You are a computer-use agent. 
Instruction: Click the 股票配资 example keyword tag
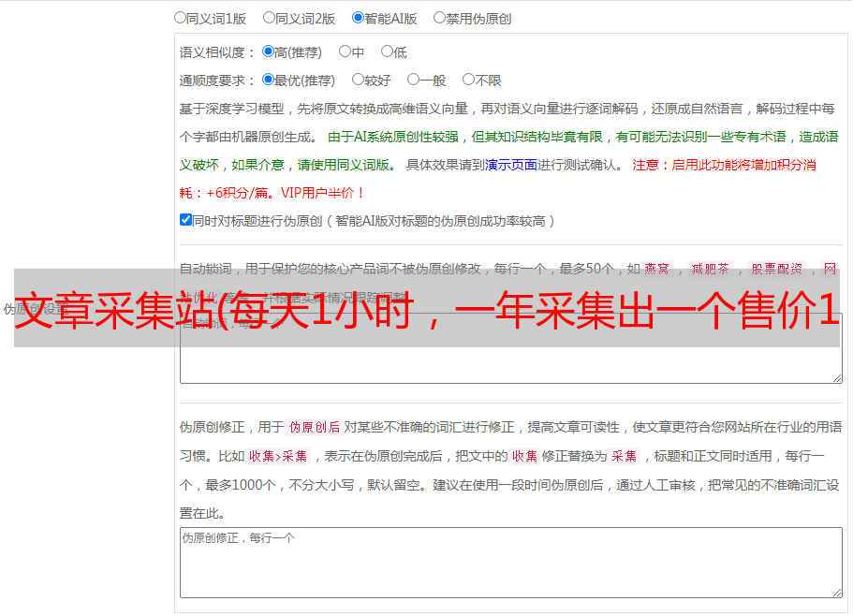(x=776, y=269)
